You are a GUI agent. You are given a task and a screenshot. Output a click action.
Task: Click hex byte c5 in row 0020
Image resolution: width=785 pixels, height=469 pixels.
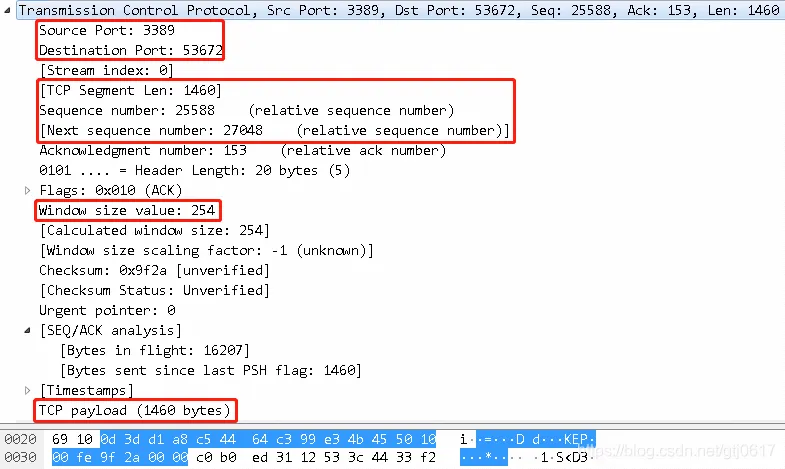click(204, 439)
